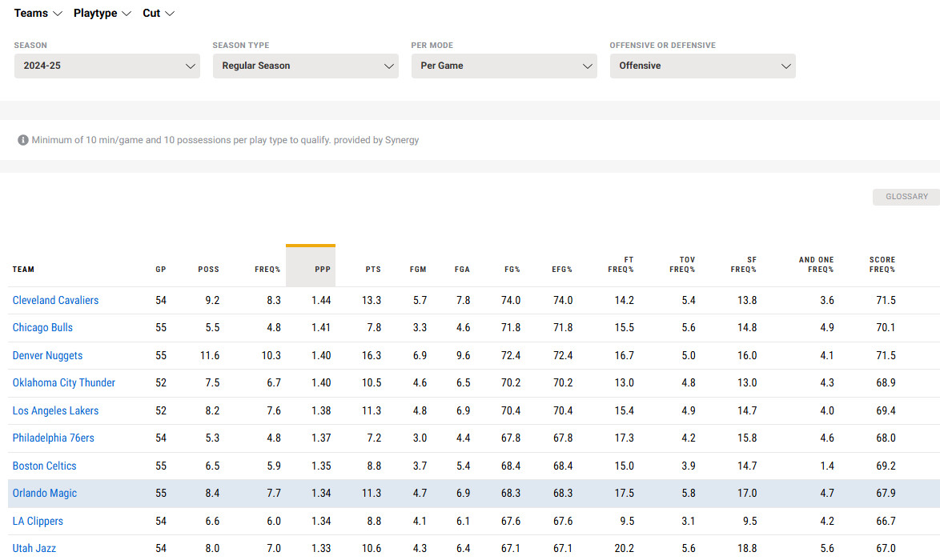This screenshot has height=560, width=940.
Task: Open Cleveland Cavaliers team link
Action: [x=55, y=301]
